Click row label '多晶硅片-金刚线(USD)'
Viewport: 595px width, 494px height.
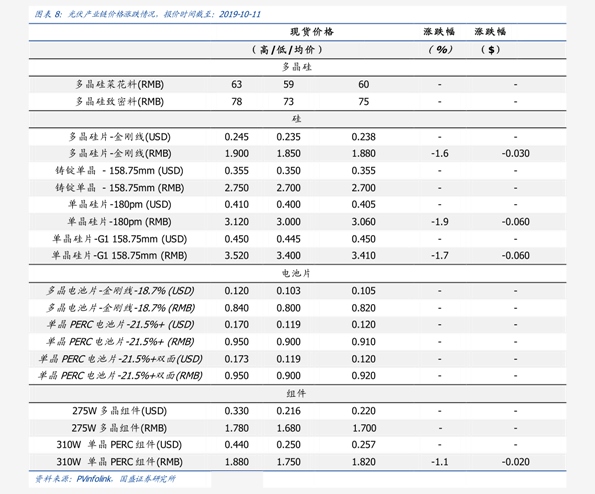120,137
